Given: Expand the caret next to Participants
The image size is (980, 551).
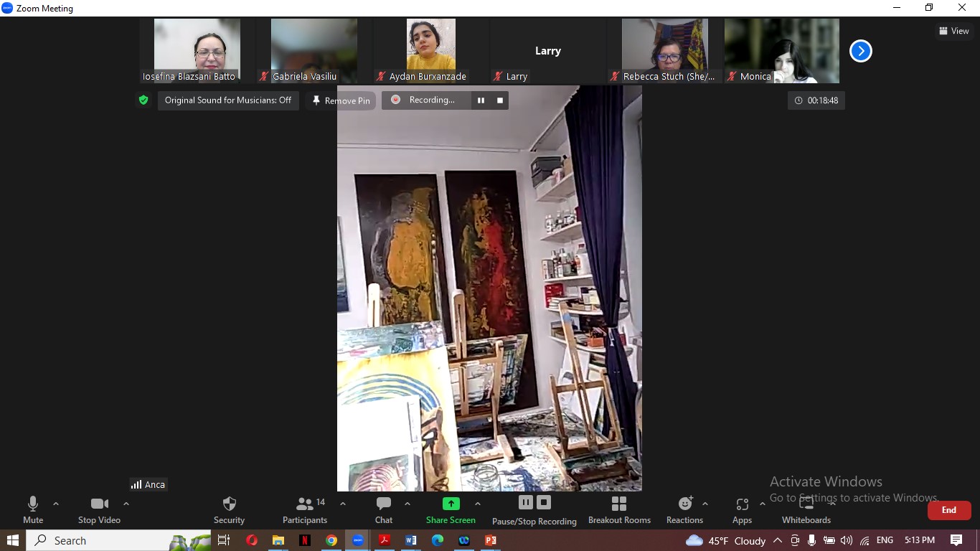Looking at the screenshot, I should coord(343,504).
